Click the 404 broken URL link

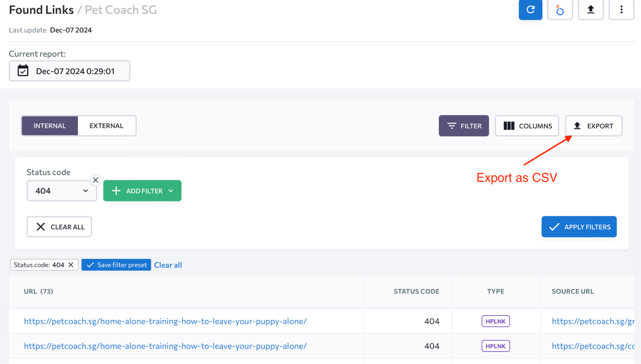[x=164, y=321]
